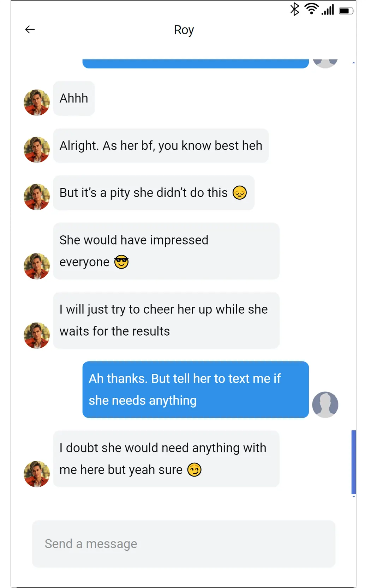Click the pensive emoji in the pity message

point(240,193)
